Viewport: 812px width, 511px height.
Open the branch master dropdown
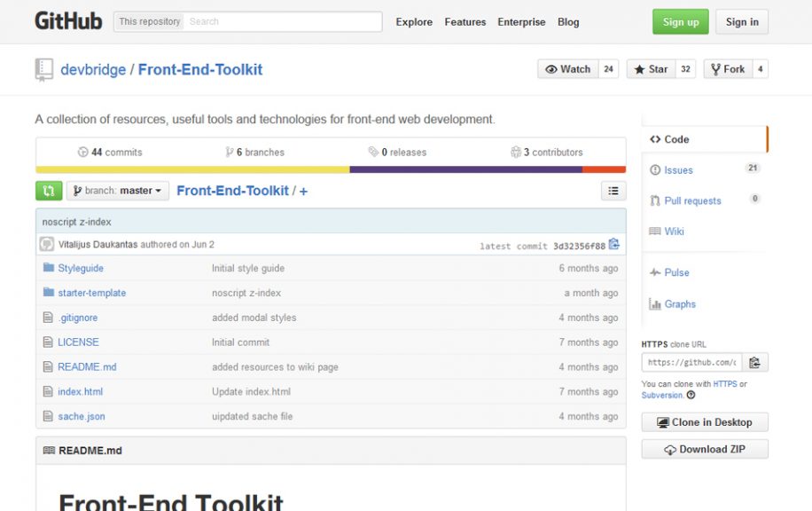click(x=117, y=191)
